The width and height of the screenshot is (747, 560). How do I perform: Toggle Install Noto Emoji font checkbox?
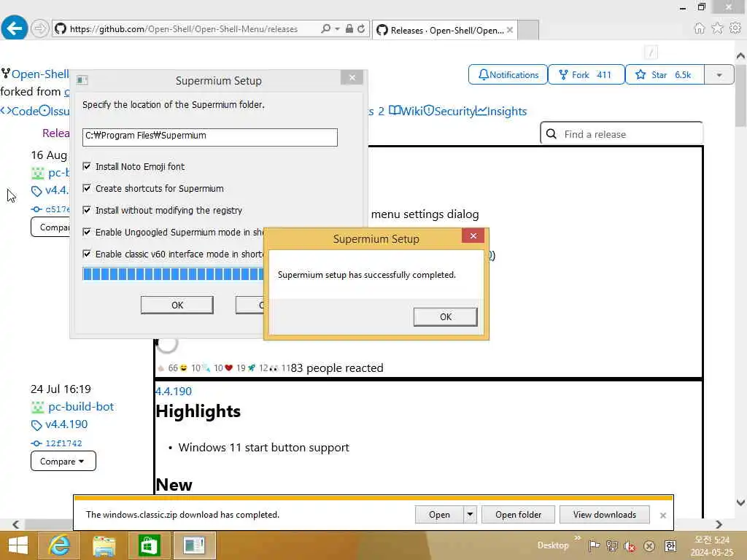coord(87,166)
